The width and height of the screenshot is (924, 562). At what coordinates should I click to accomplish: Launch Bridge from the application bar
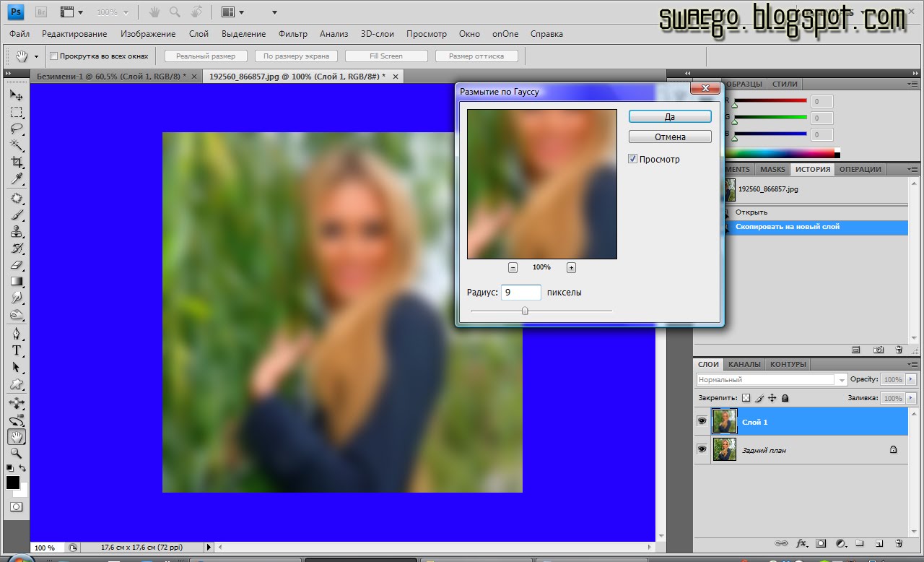coord(41,12)
